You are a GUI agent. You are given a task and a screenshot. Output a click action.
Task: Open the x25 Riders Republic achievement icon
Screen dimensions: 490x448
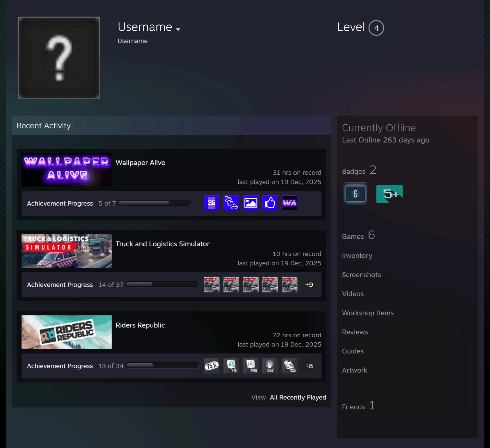coord(289,366)
